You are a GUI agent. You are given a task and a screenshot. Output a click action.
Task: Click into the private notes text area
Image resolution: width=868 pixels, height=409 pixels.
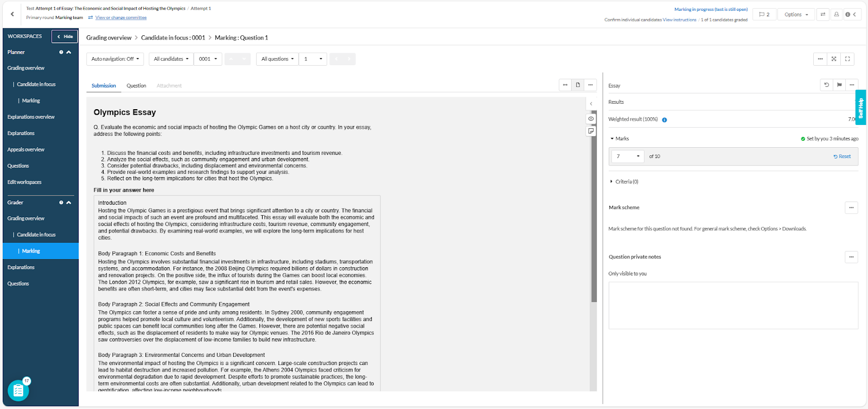pos(733,305)
